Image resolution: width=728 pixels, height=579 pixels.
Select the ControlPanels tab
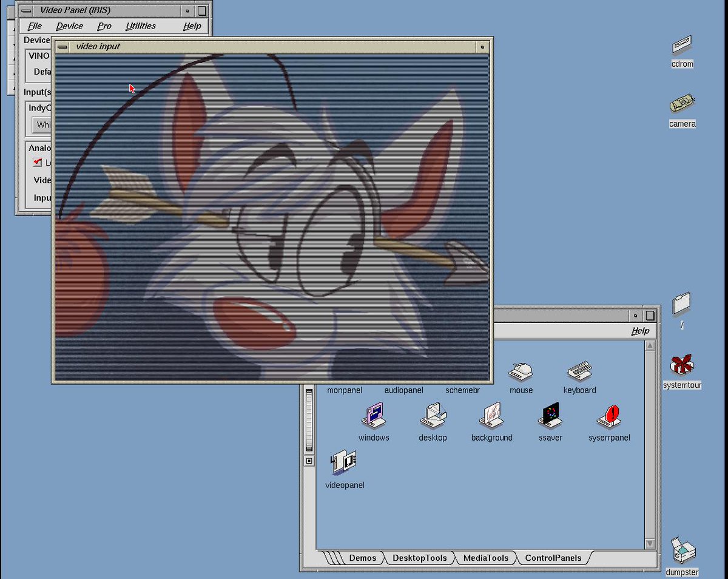click(553, 558)
